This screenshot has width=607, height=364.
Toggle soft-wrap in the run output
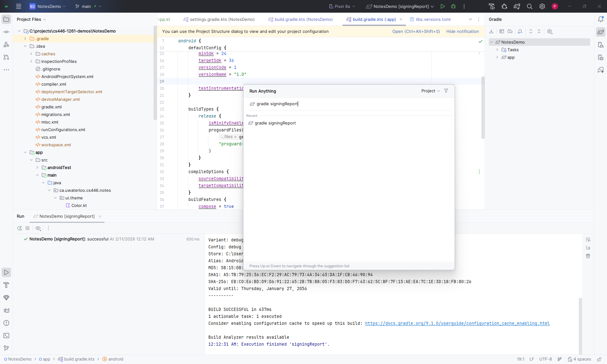point(588,240)
